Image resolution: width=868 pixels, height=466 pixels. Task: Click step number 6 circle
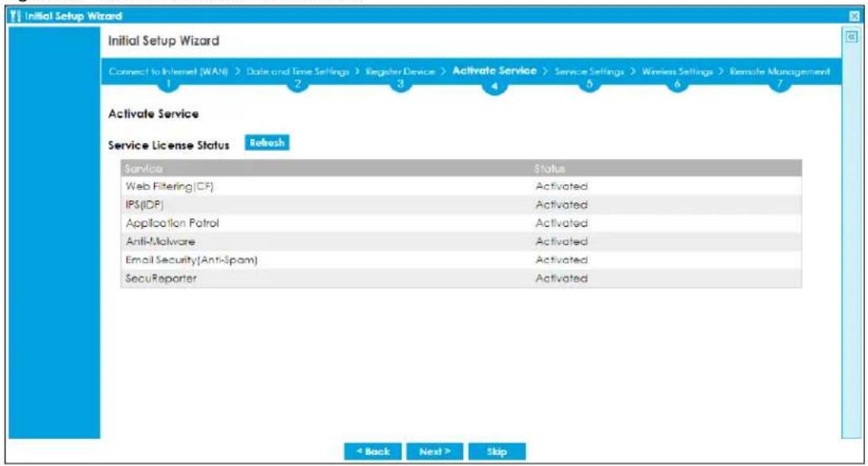[x=677, y=85]
